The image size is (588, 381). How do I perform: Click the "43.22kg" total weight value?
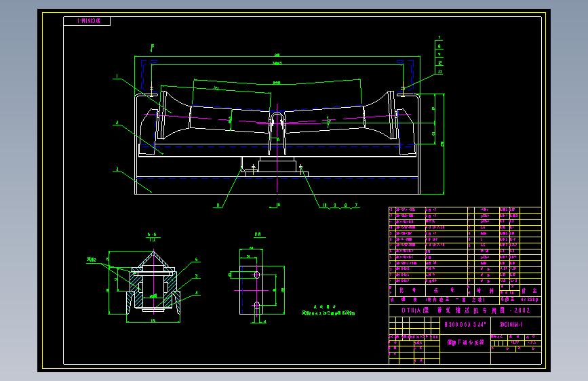(x=530, y=299)
